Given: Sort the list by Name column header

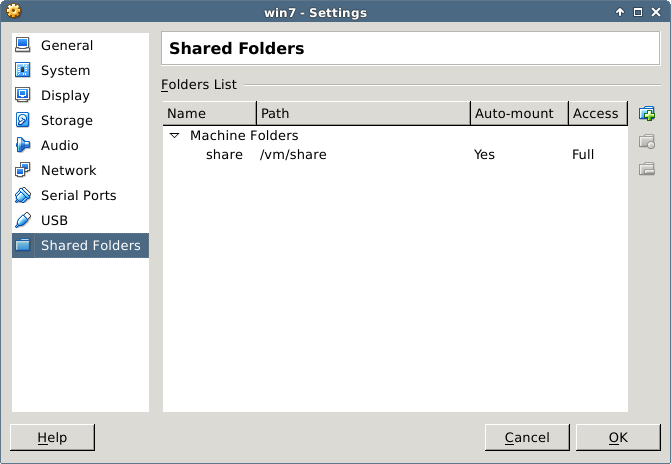Looking at the screenshot, I should tap(208, 114).
